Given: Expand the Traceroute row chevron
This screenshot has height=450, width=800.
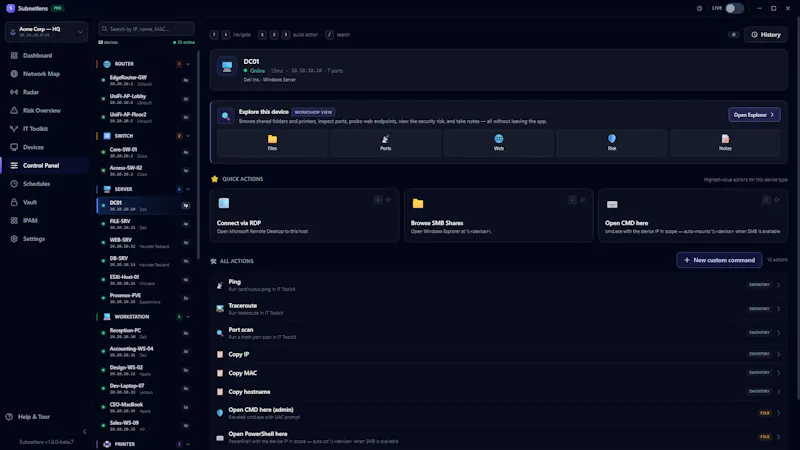Looking at the screenshot, I should pyautogui.click(x=779, y=309).
